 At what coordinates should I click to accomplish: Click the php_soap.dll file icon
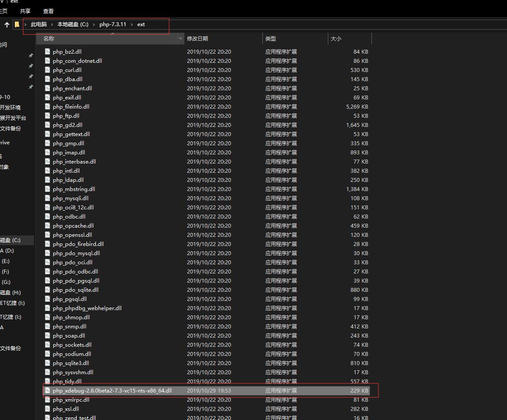click(47, 335)
